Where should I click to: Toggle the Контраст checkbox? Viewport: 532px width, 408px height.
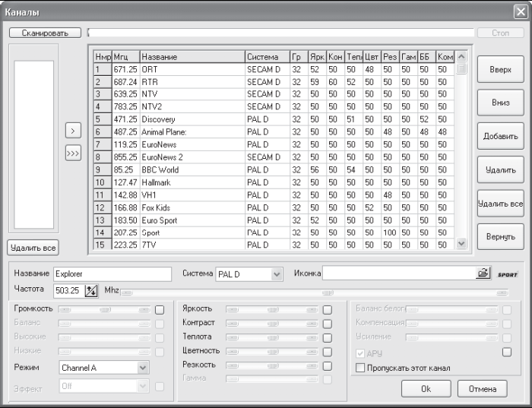tap(328, 324)
